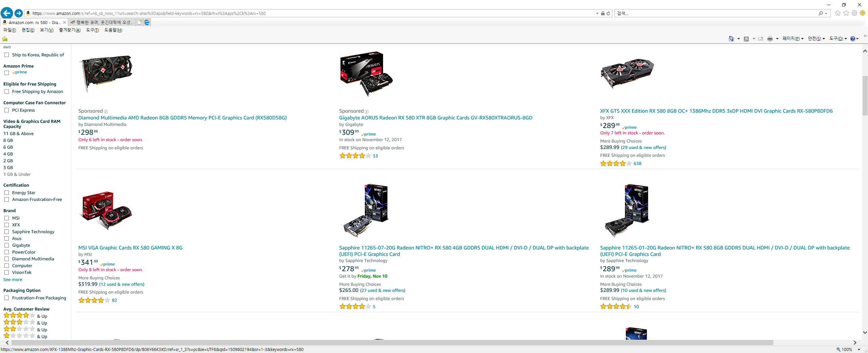Expand the Help dropdown arrow
This screenshot has height=353, width=868.
pos(857,39)
